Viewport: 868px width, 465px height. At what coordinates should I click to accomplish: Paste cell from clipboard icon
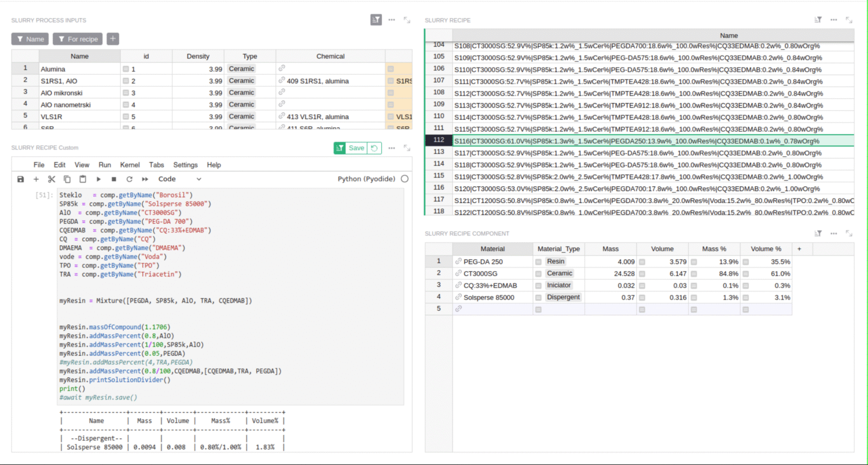(x=83, y=179)
